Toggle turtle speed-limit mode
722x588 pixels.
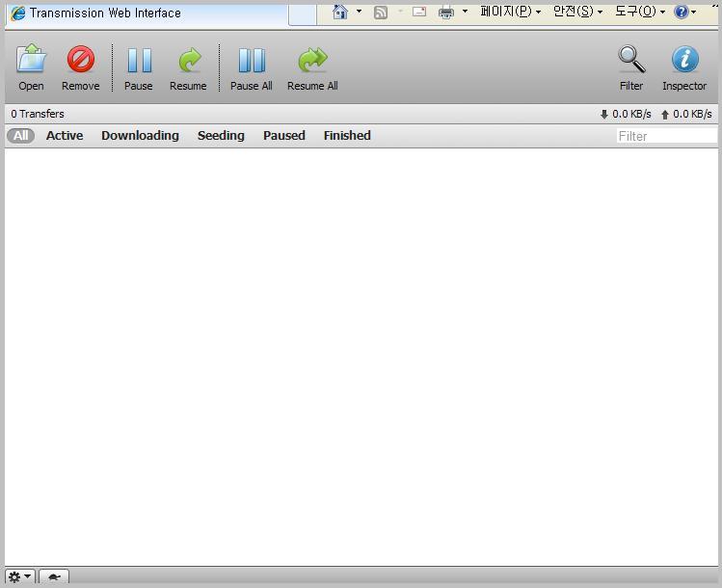pos(54,576)
